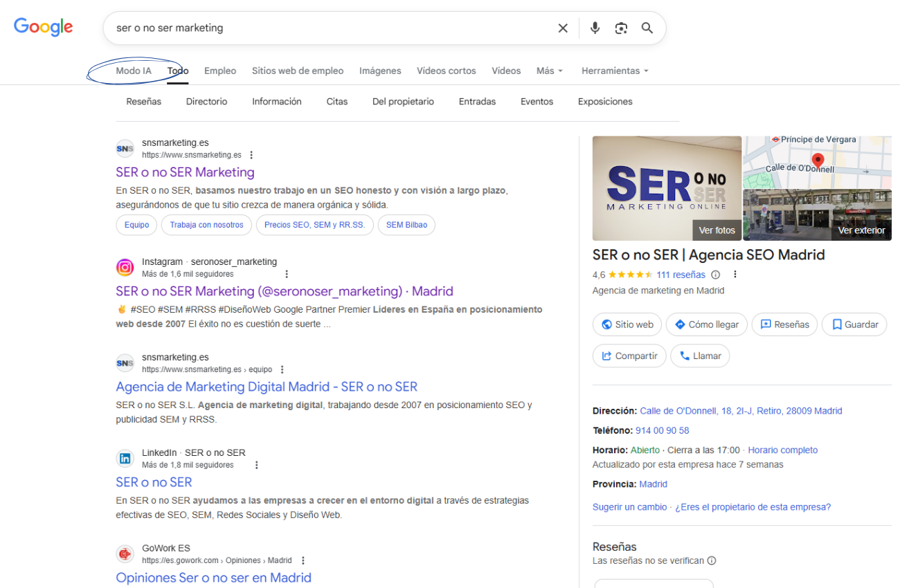The image size is (900, 588).
Task: Switch to Imágenes tab
Action: (380, 71)
